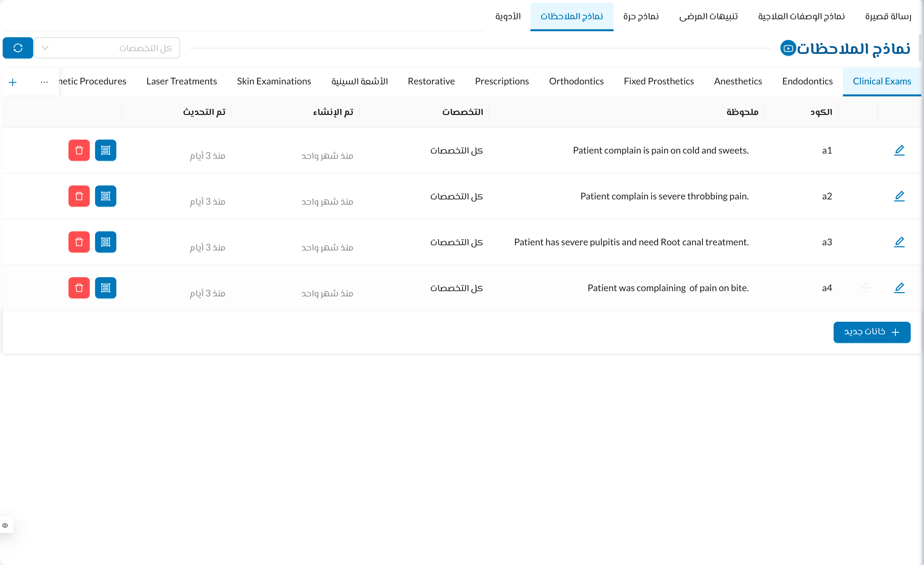Screen dimensions: 924x565
Task: Show more tabs via the ellipsis button
Action: click(44, 82)
